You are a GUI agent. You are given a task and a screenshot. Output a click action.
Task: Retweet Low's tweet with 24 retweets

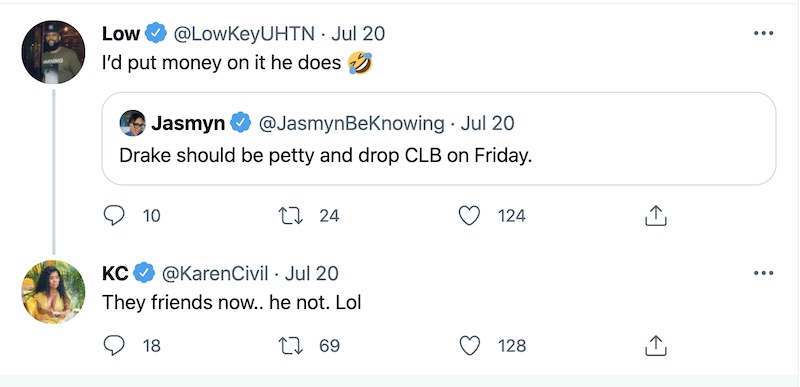point(292,216)
